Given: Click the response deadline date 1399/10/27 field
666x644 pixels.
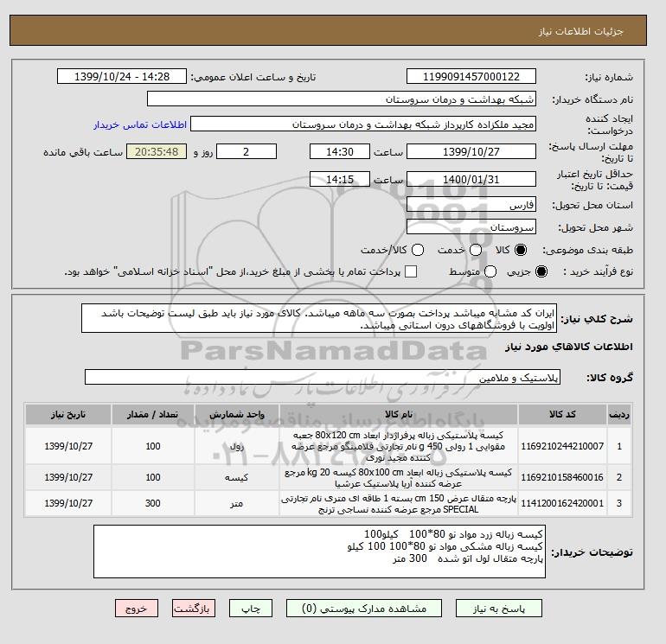Looking at the screenshot, I should click(x=471, y=151).
